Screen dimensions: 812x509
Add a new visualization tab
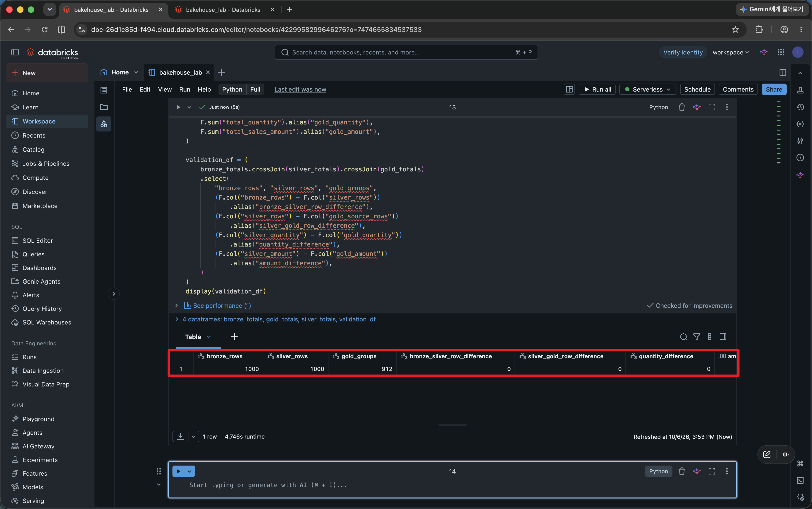click(234, 337)
